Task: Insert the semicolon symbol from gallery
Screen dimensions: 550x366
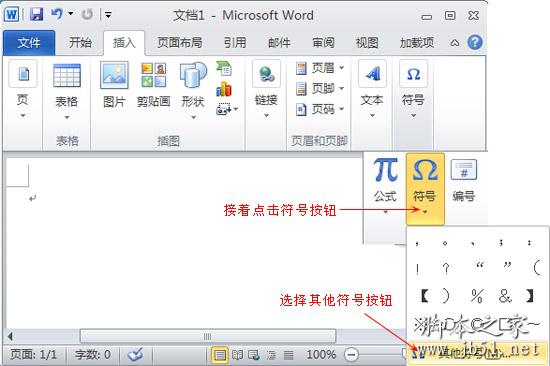Action: coord(501,242)
